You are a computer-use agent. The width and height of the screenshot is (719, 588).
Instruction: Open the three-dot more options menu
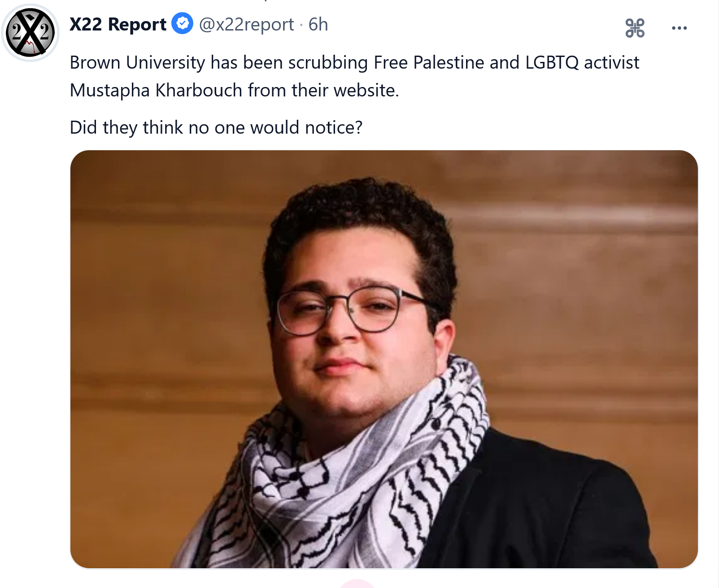[x=679, y=28]
